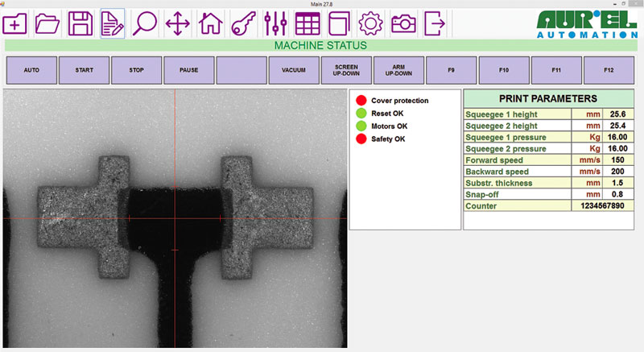The width and height of the screenshot is (644, 352).
Task: Click the Cover protection label text
Action: coord(399,101)
